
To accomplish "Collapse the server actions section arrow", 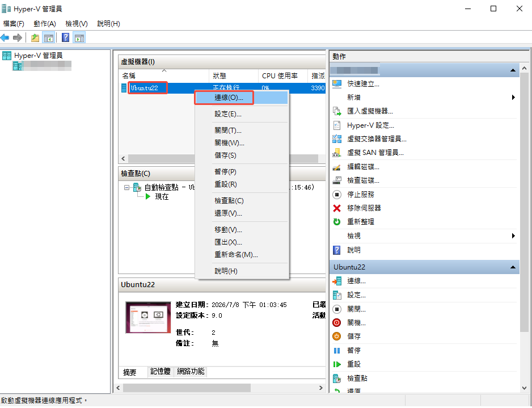I will pos(513,70).
